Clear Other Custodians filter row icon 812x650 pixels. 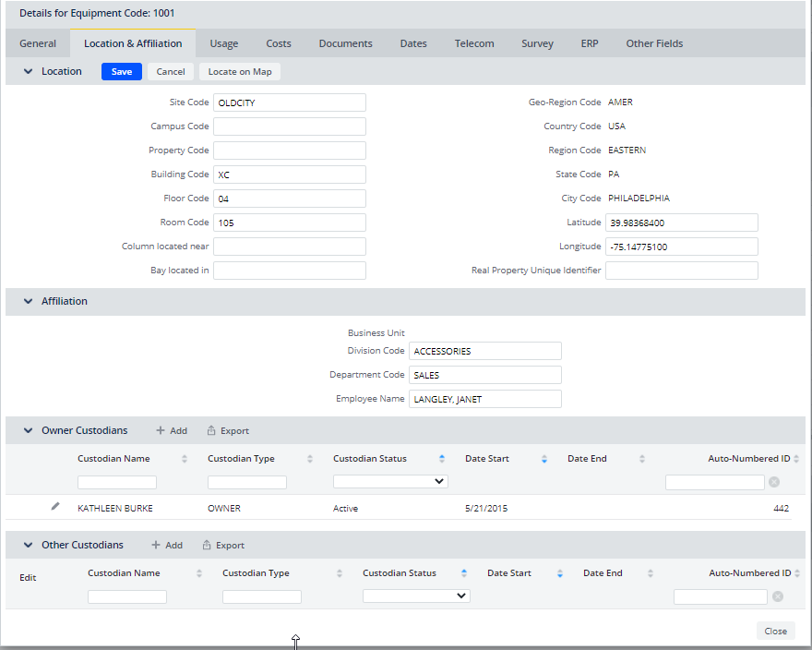click(x=778, y=596)
